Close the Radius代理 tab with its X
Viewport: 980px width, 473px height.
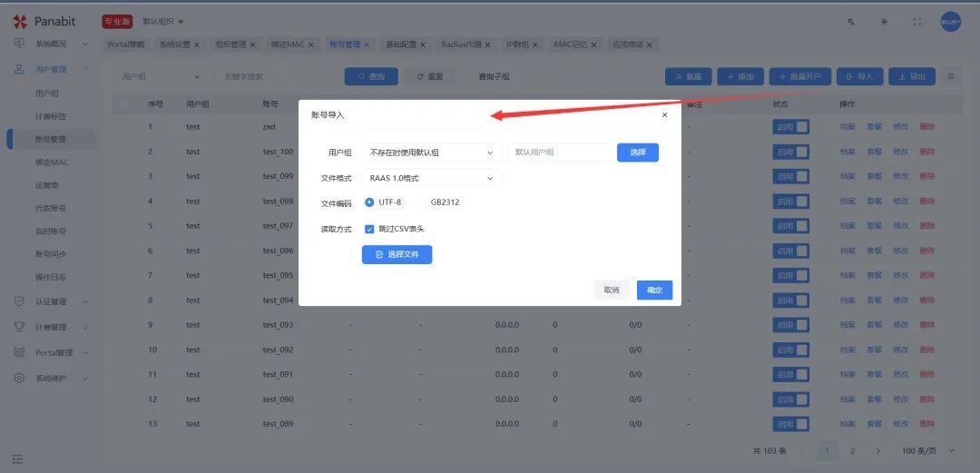[487, 44]
